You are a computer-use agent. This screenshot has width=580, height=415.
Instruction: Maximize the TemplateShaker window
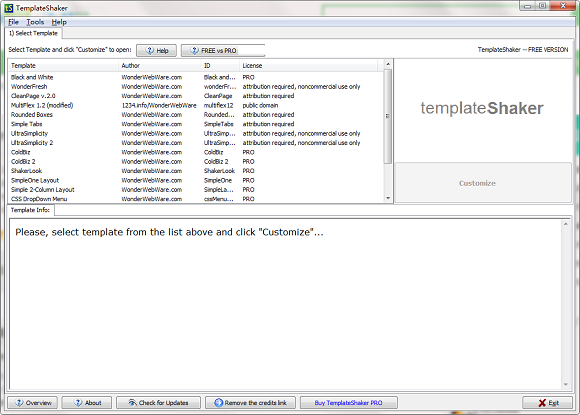click(542, 6)
